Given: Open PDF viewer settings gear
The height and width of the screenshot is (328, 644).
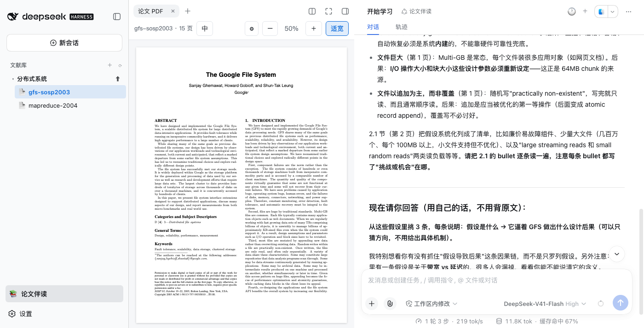Looking at the screenshot, I should [252, 29].
